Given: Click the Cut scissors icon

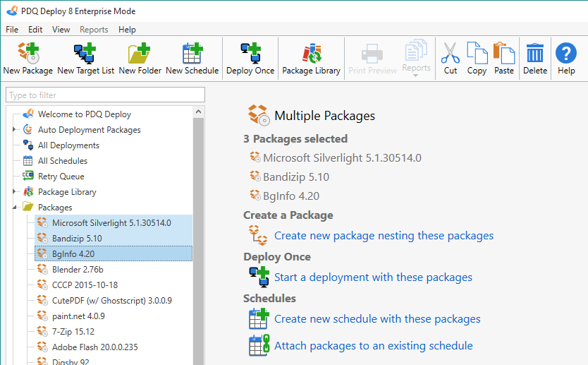Looking at the screenshot, I should [x=451, y=53].
